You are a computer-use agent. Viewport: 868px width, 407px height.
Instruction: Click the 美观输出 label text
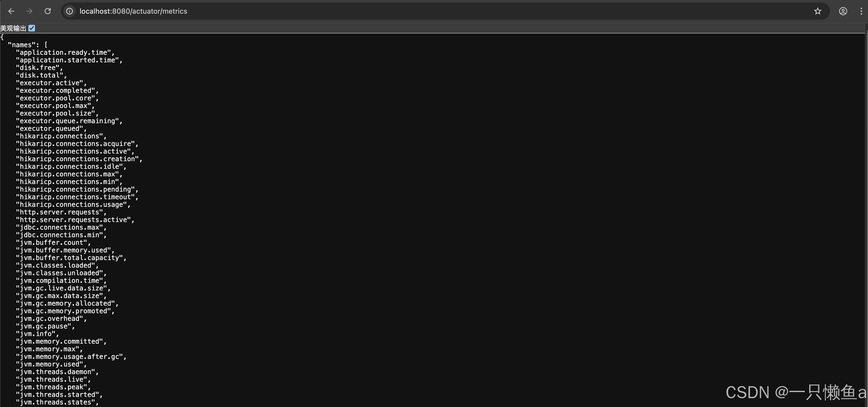(x=13, y=28)
